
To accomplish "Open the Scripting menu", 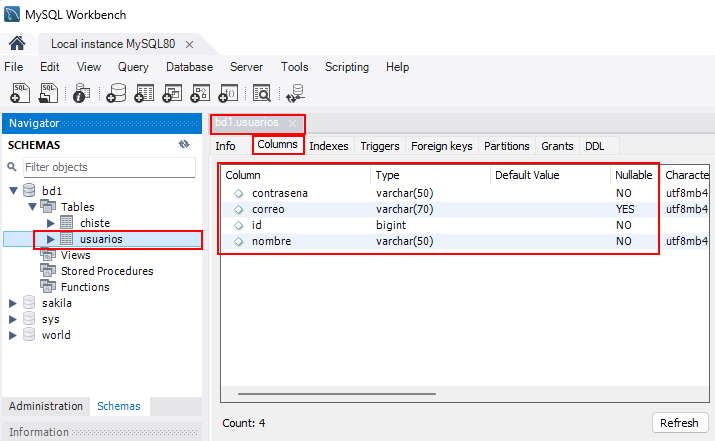I will 347,67.
